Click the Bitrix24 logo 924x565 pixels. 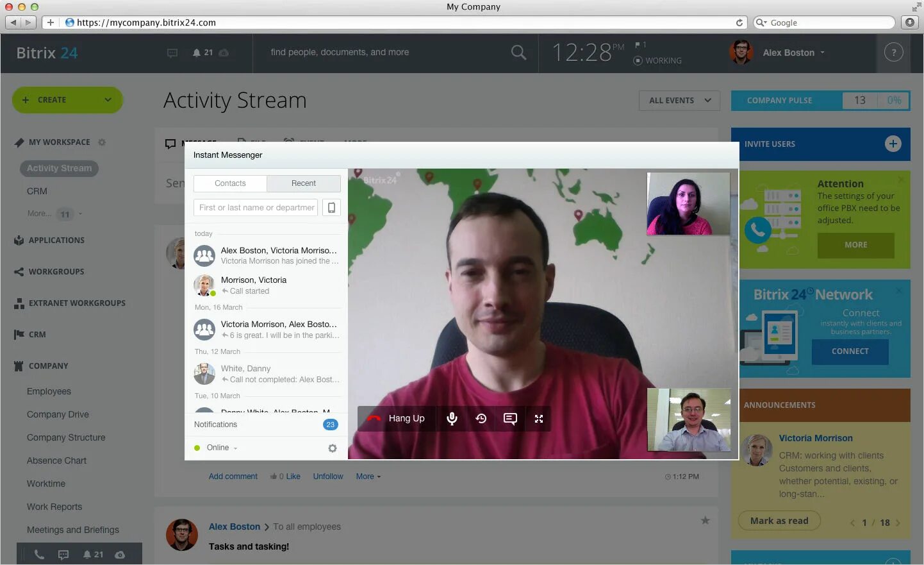[47, 53]
